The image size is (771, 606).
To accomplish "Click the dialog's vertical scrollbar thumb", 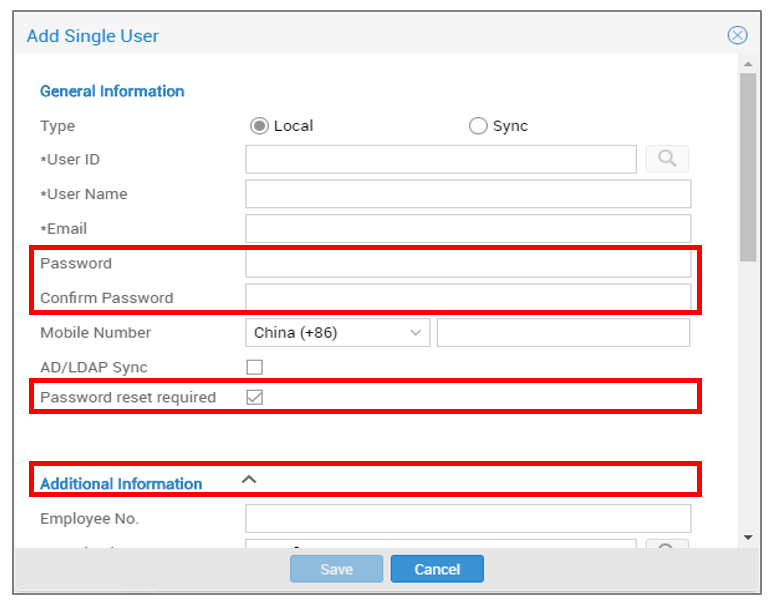I will coord(748,167).
